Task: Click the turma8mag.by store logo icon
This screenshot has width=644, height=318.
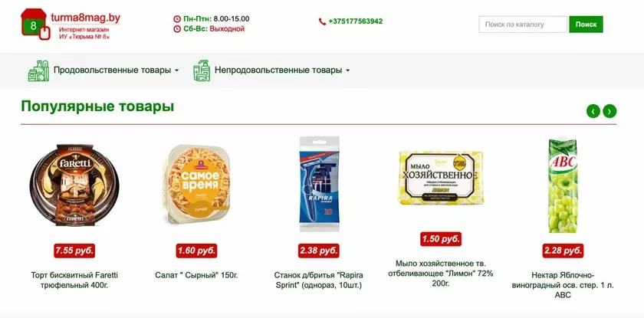Action: 35,25
